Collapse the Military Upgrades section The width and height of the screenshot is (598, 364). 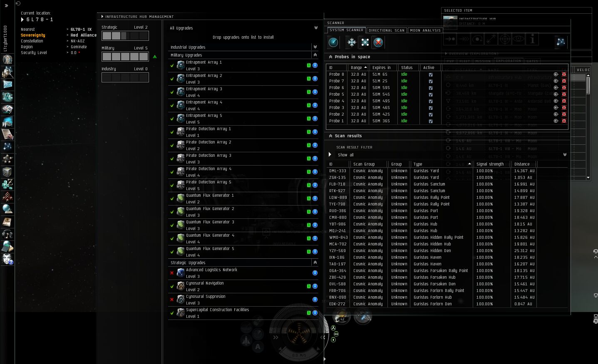[x=315, y=55]
